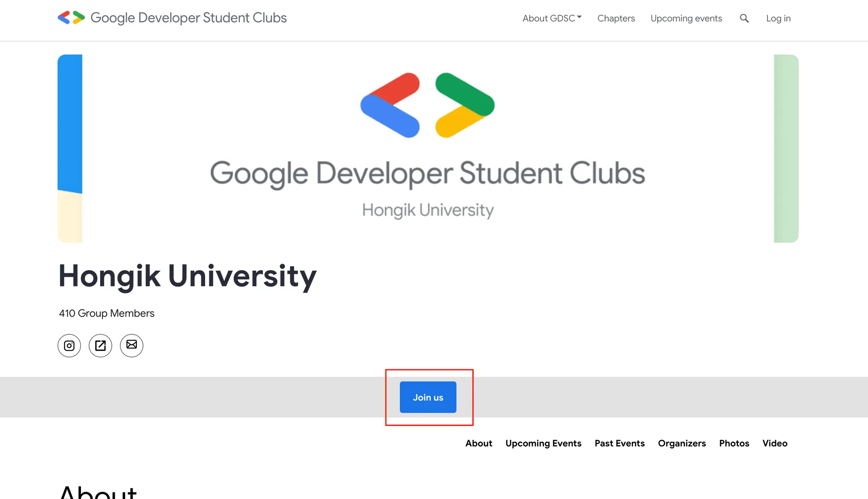The height and width of the screenshot is (499, 868).
Task: Open the Instagram profile icon
Action: pyautogui.click(x=69, y=346)
